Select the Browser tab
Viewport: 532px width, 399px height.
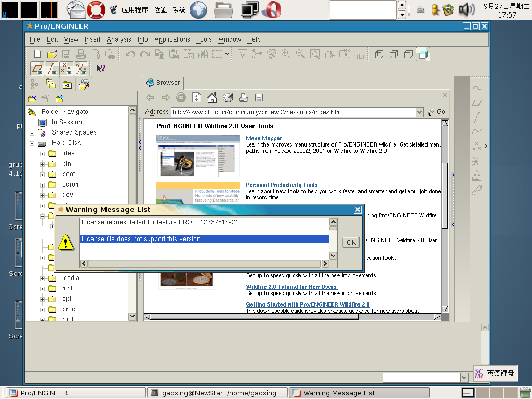163,83
